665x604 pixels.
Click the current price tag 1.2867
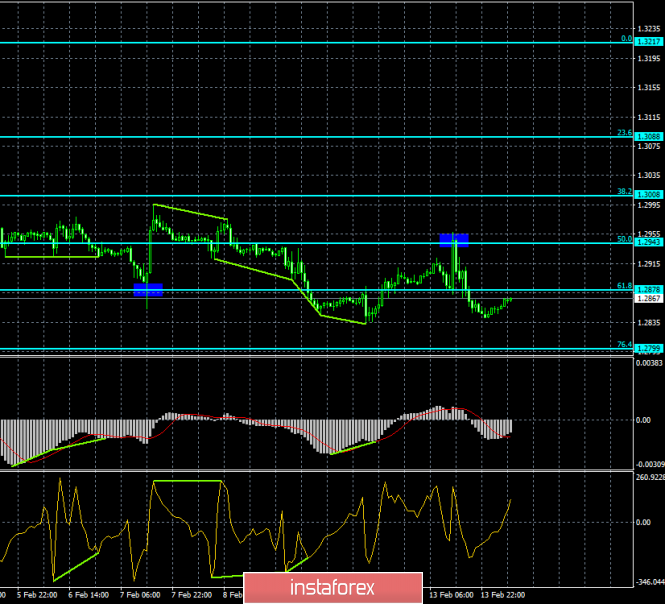pyautogui.click(x=648, y=298)
